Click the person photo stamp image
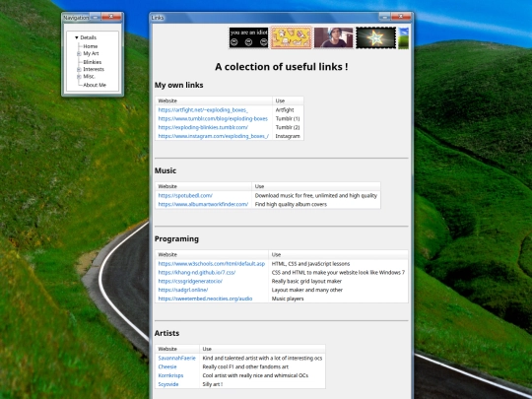The height and width of the screenshot is (399, 532). point(334,37)
